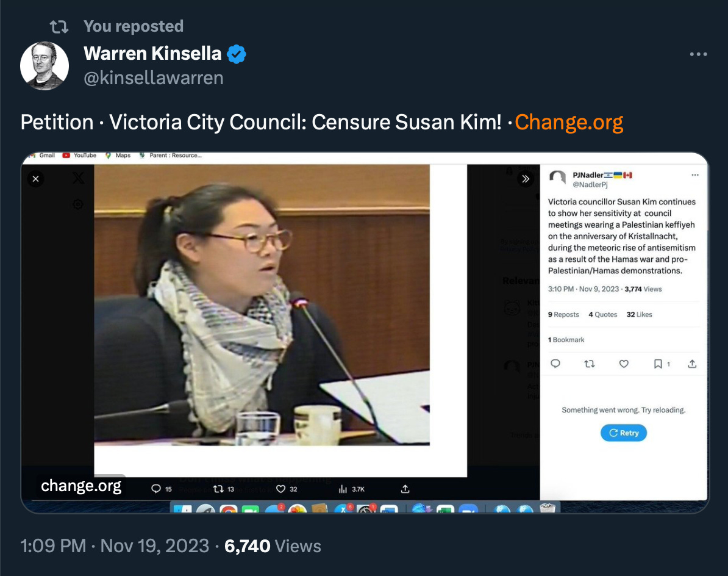Open the view analytics icon showing 3.7K
The width and height of the screenshot is (728, 576).
click(343, 489)
